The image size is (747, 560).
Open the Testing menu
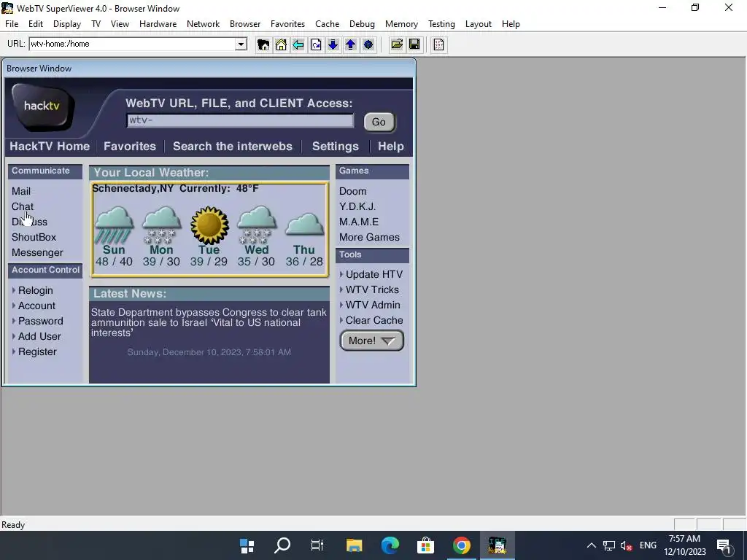point(441,24)
